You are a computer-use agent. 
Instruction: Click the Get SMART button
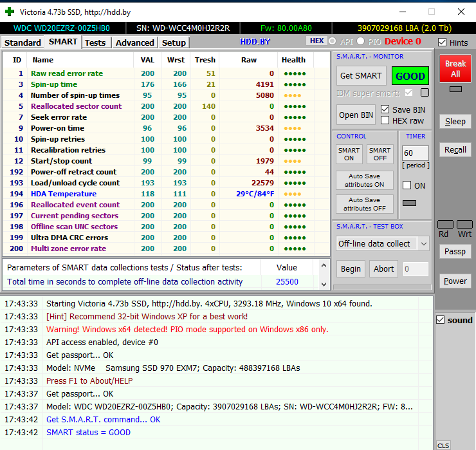(x=361, y=76)
